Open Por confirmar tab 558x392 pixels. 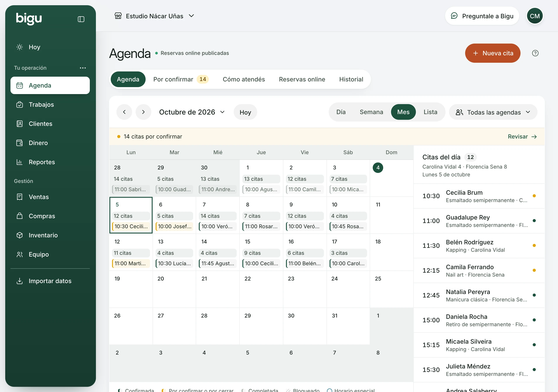(181, 79)
